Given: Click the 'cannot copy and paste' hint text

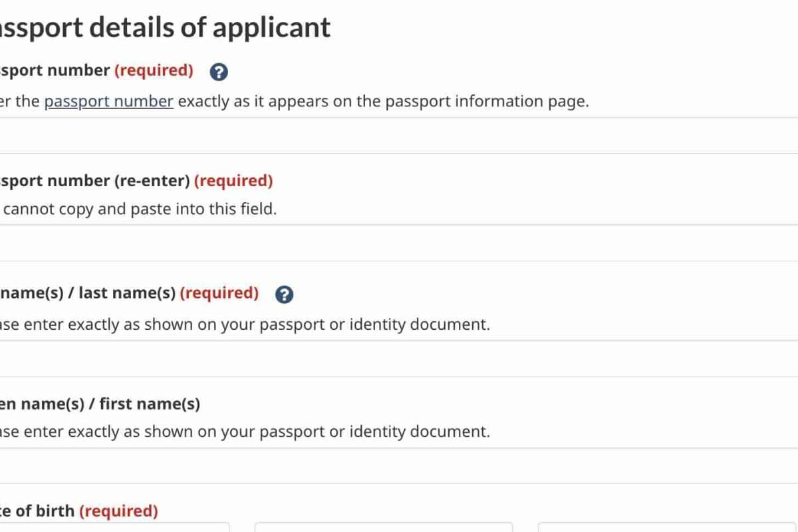Looking at the screenshot, I should pos(140,209).
